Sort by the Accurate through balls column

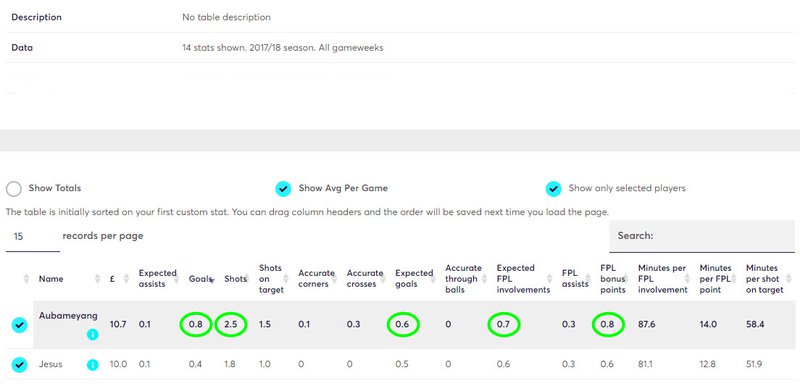pyautogui.click(x=463, y=279)
